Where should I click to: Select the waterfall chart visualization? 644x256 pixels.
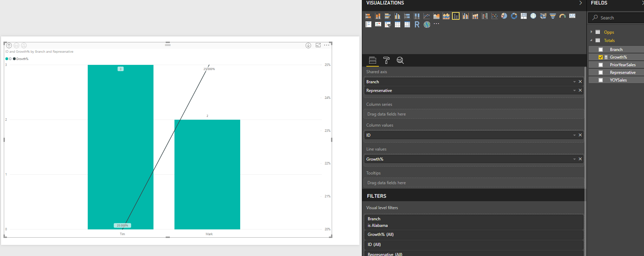tap(485, 16)
